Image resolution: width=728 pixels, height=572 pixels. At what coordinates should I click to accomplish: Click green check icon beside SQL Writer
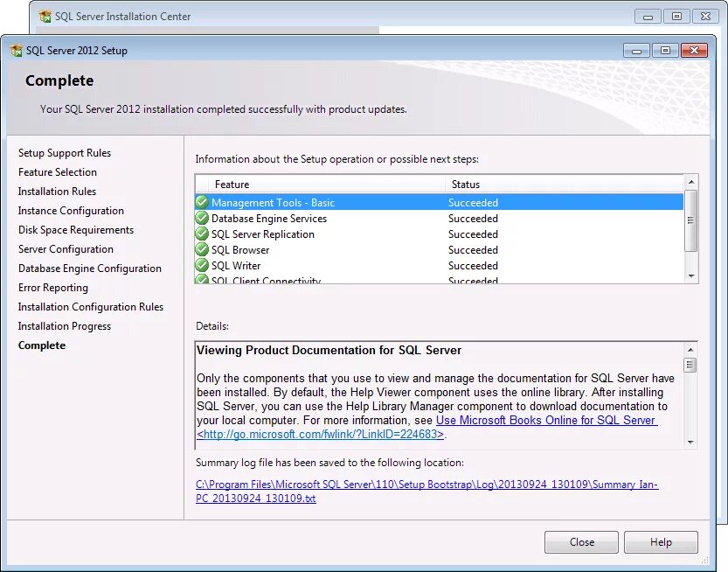point(202,265)
